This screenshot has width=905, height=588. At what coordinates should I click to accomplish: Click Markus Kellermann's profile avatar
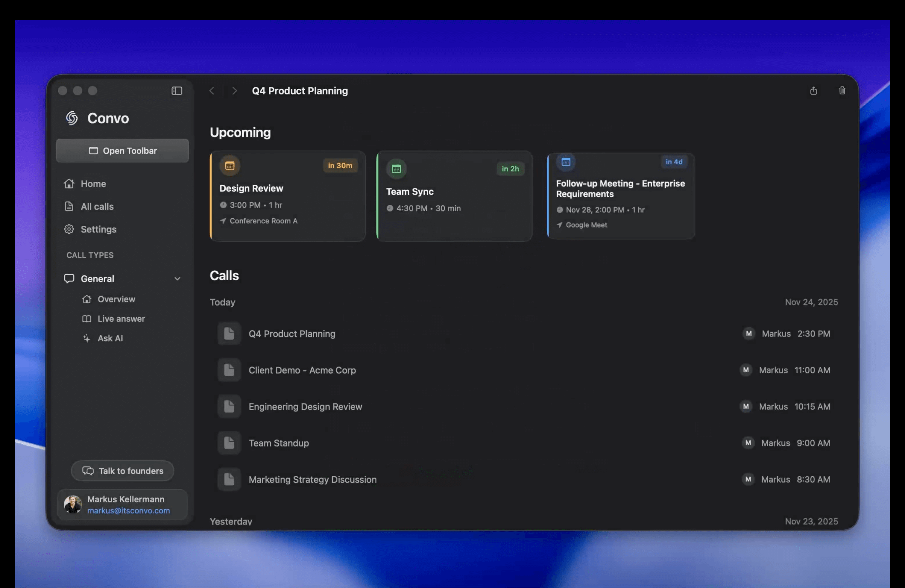73,504
